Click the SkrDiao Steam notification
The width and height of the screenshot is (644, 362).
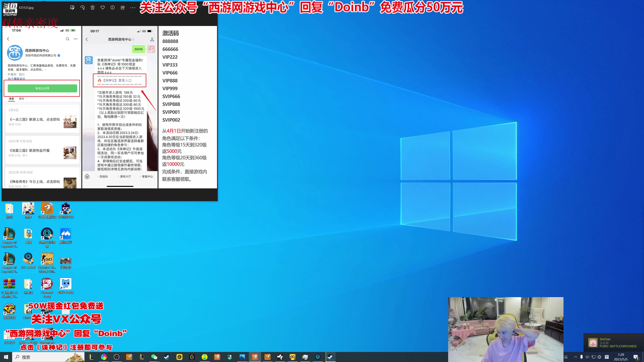pos(614,343)
